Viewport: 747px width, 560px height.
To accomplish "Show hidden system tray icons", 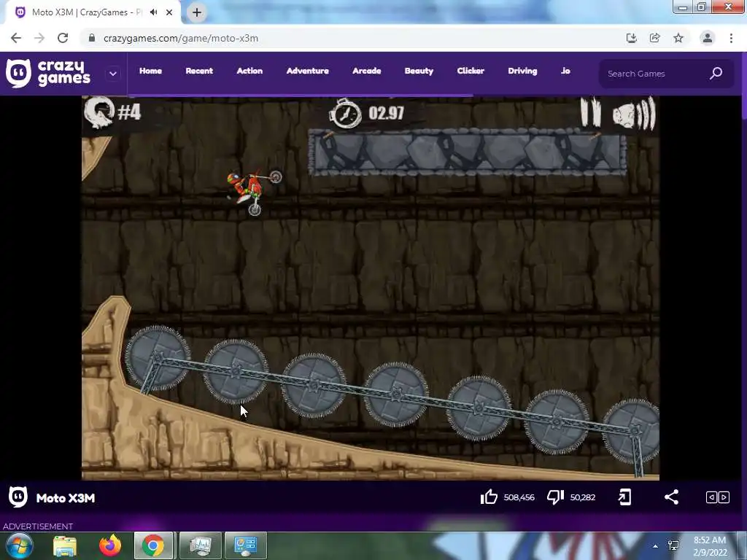I will (656, 546).
